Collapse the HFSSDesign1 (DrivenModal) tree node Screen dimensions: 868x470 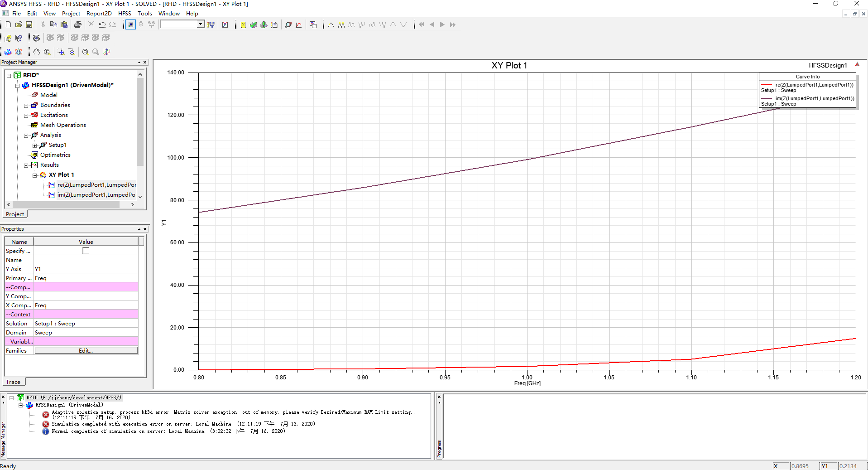(x=17, y=85)
